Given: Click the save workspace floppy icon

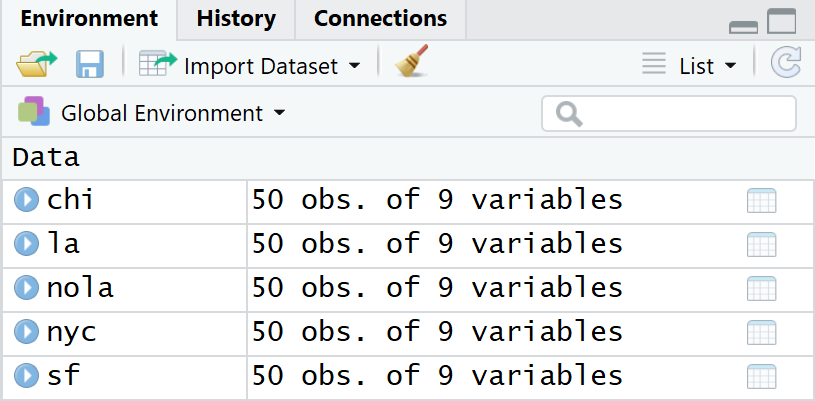Looking at the screenshot, I should pos(90,66).
